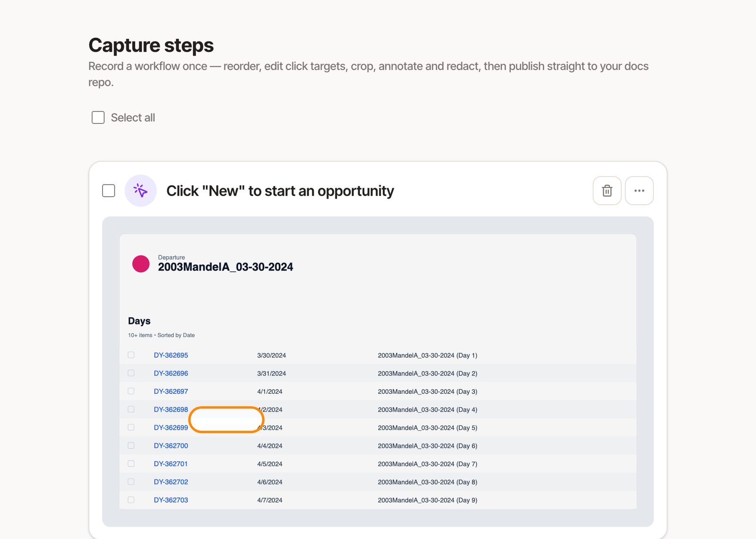
Task: Check the box for row DY-362695
Action: [131, 355]
